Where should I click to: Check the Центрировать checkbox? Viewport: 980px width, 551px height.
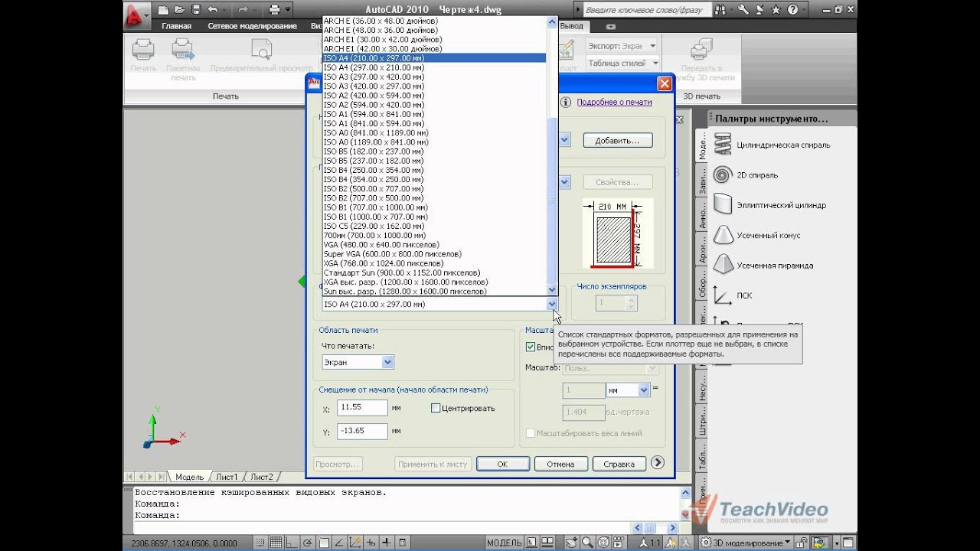(x=436, y=408)
